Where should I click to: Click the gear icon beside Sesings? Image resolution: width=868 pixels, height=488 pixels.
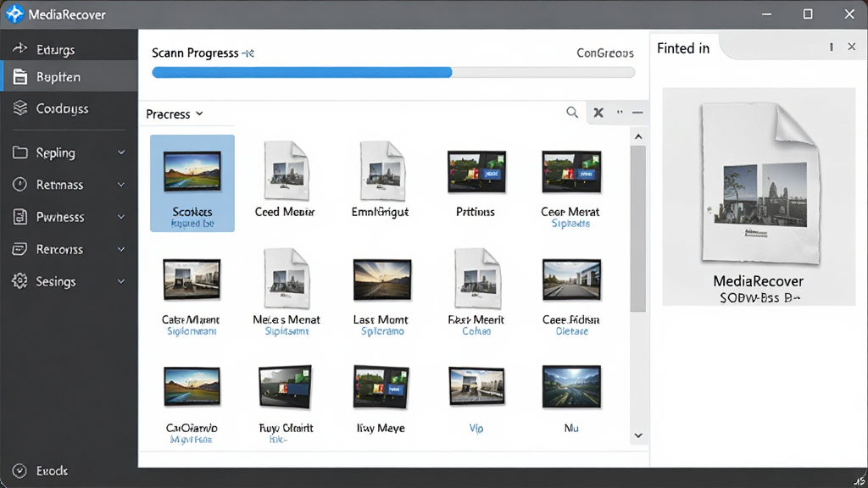(x=20, y=281)
